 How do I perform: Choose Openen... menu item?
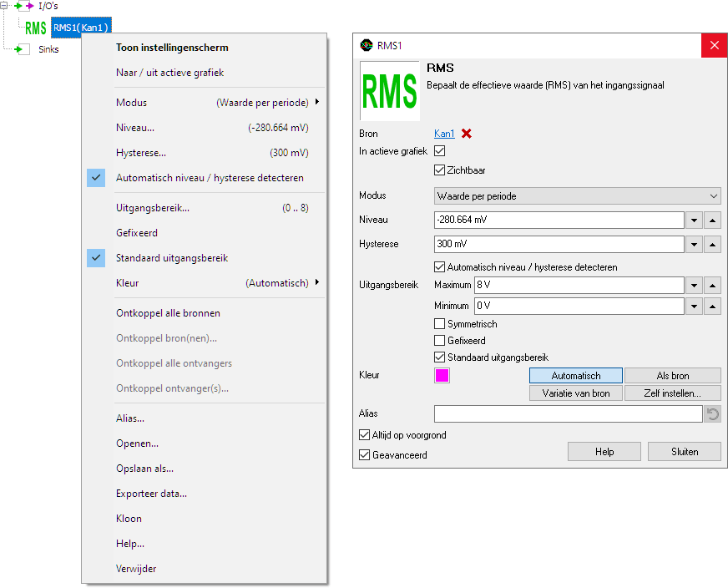click(205, 444)
